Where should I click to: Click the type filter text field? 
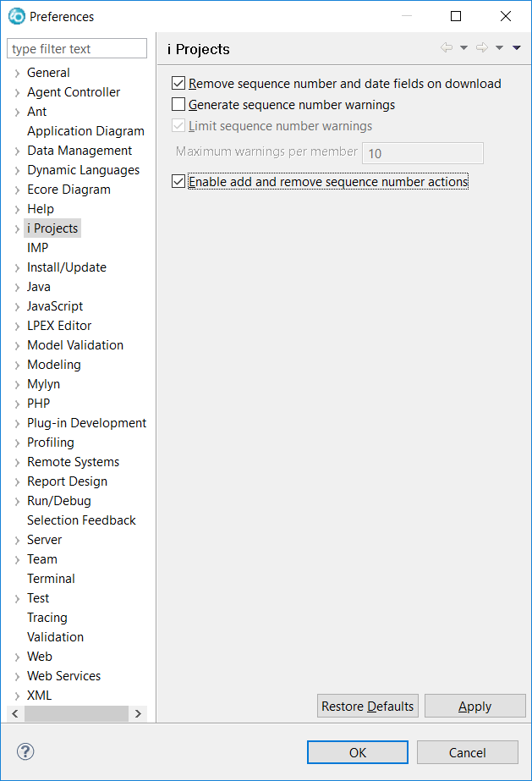pyautogui.click(x=76, y=48)
